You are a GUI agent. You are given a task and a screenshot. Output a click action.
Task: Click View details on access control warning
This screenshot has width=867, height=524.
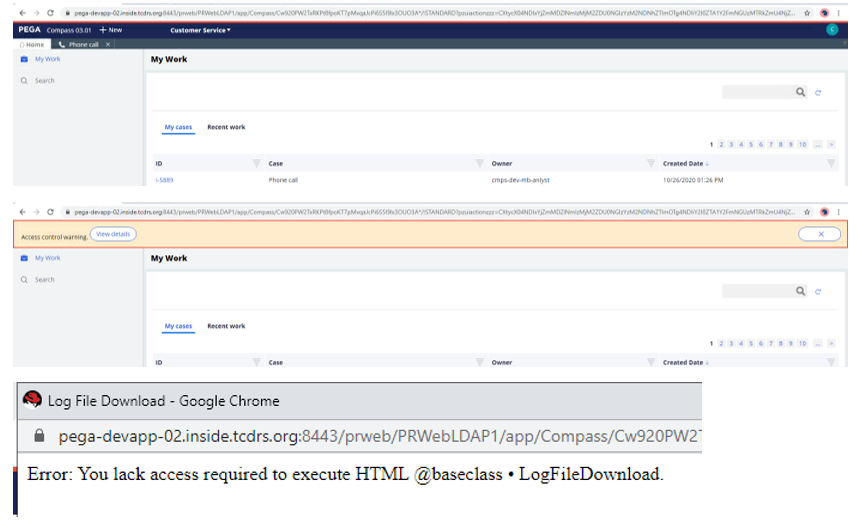coord(113,234)
